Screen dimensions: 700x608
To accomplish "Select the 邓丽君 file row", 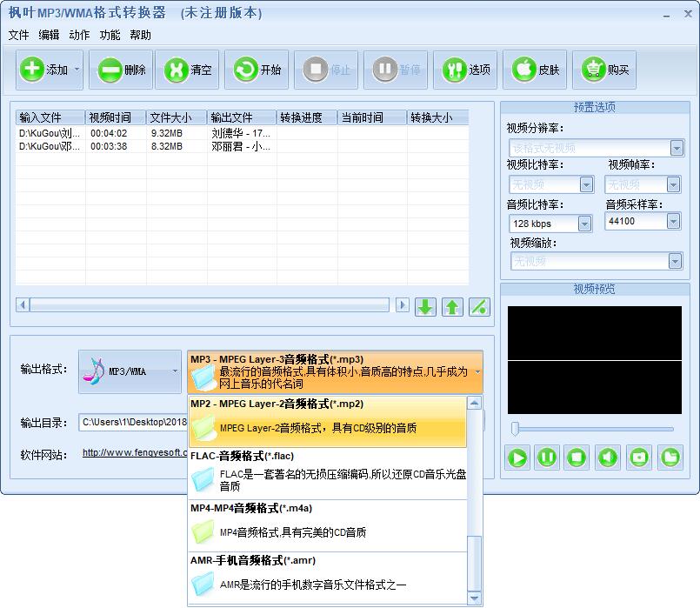I will pos(242,146).
